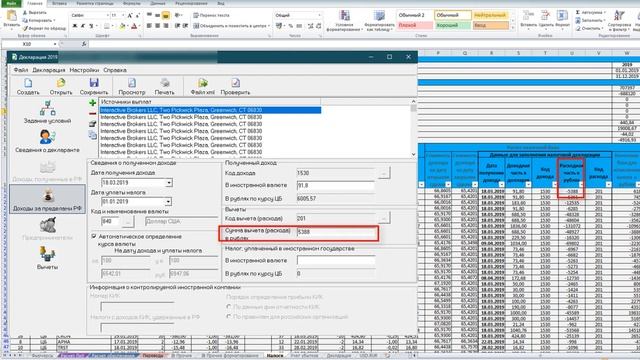Apply the Хороший cell style
640x360 pixels.
(x=453, y=25)
